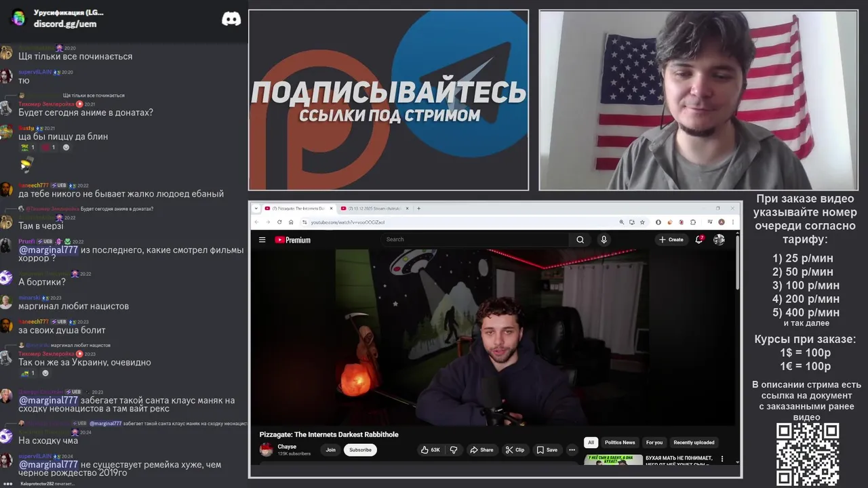The width and height of the screenshot is (868, 488).
Task: Open more actions for the video
Action: click(572, 450)
